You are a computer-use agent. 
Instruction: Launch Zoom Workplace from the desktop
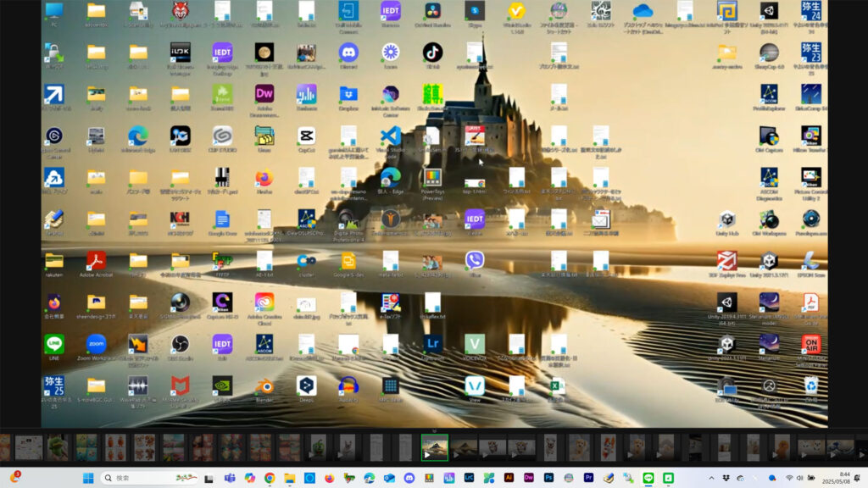click(96, 345)
